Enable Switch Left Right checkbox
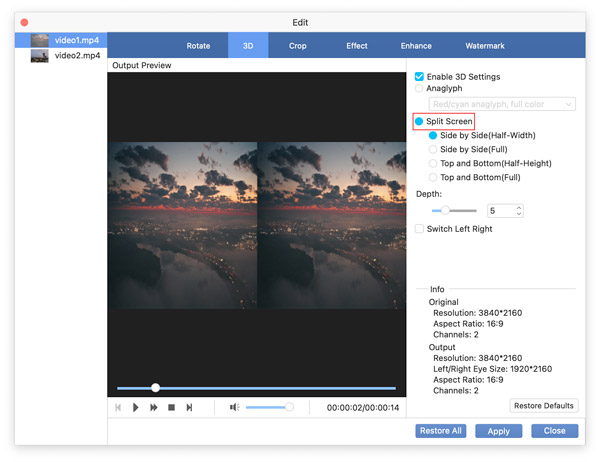This screenshot has width=600, height=462. (419, 229)
